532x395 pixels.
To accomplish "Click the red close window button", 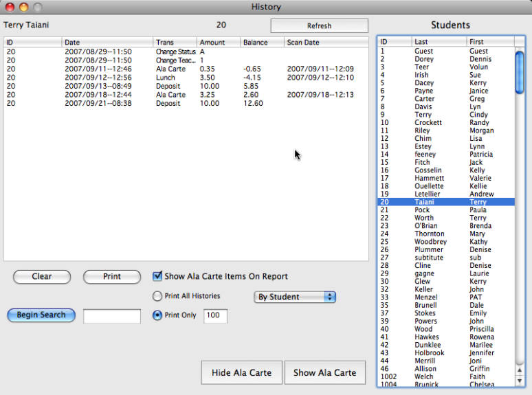I will 10,7.
